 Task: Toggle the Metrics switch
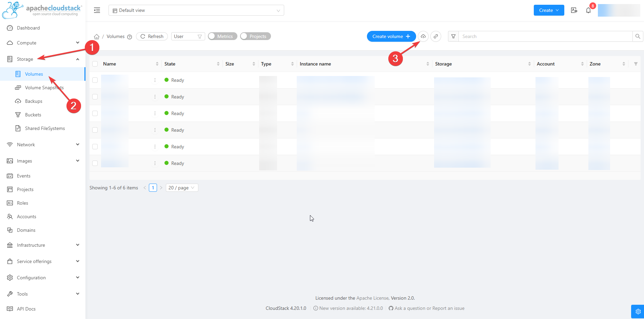coord(222,36)
